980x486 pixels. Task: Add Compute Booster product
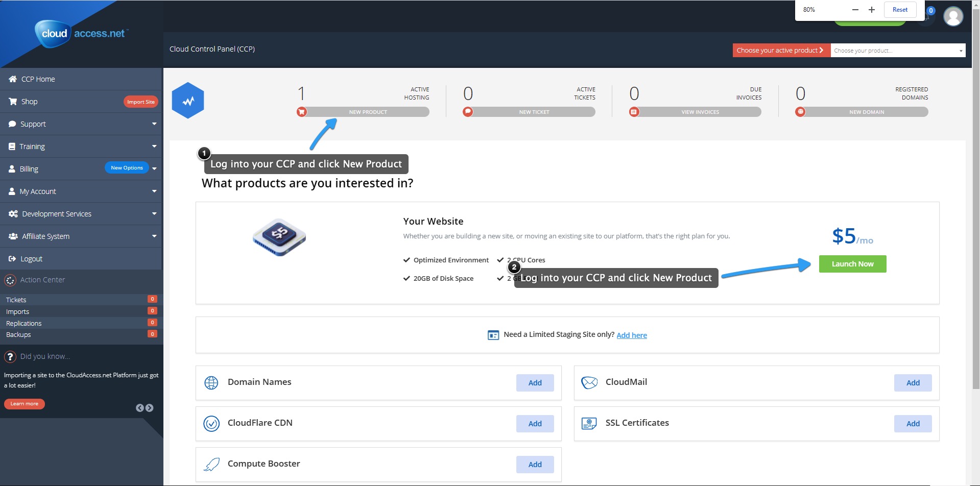coord(535,465)
